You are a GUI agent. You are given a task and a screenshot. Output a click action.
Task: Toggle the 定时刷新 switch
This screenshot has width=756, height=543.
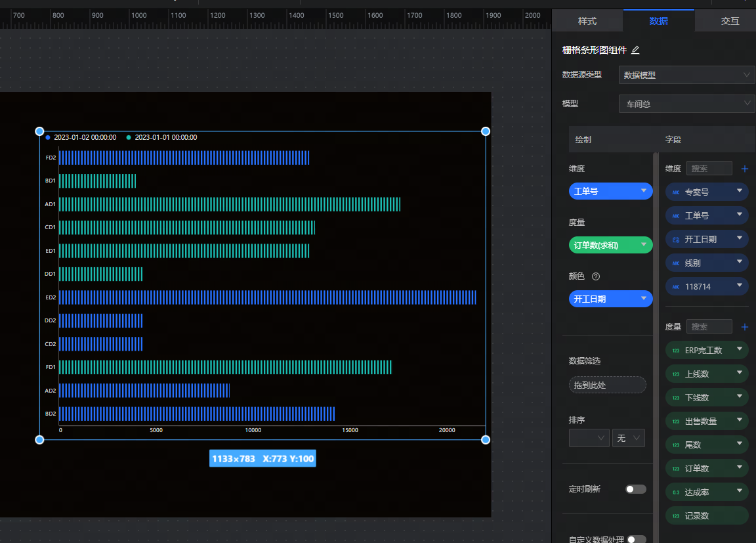(635, 489)
